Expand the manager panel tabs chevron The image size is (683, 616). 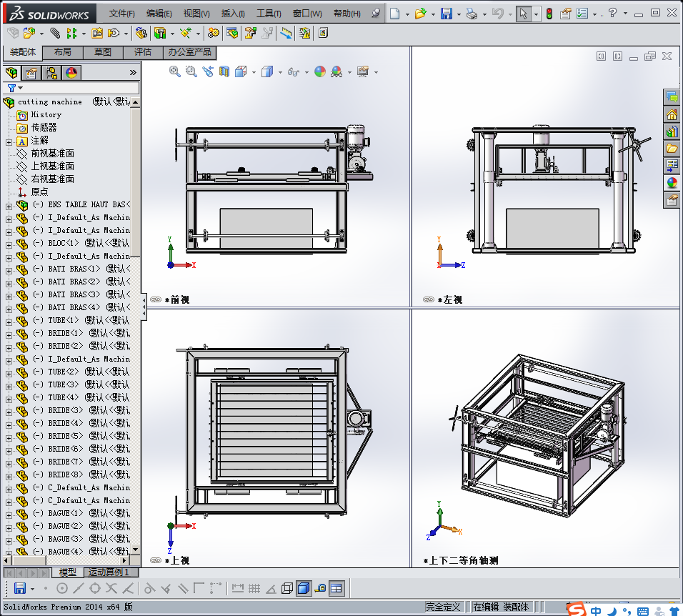click(x=133, y=73)
